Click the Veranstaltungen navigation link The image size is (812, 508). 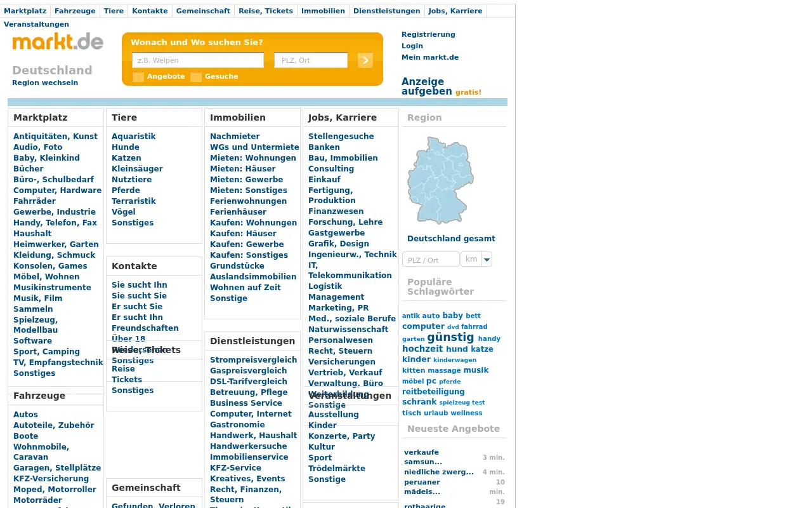coord(36,24)
